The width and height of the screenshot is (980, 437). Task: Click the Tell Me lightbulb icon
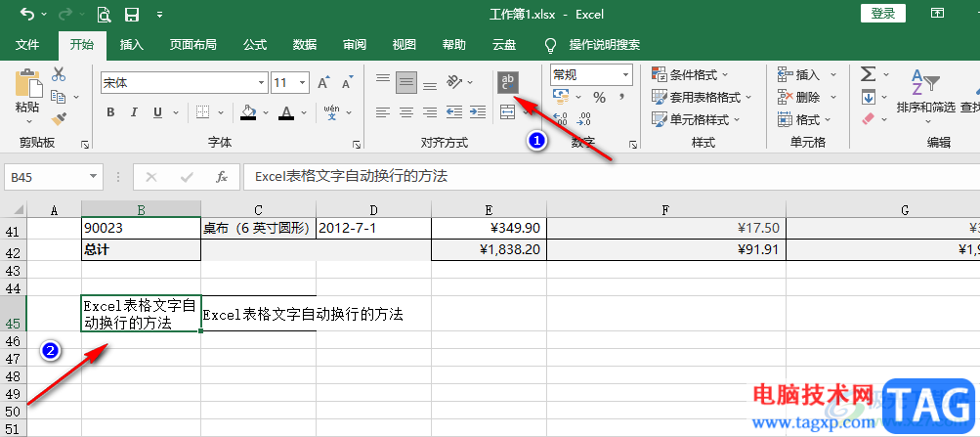551,45
